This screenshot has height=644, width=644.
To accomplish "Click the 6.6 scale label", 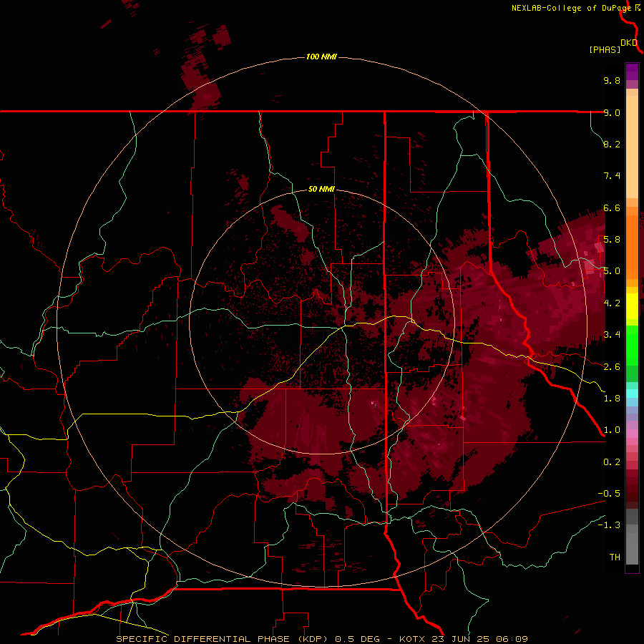I will [x=612, y=208].
